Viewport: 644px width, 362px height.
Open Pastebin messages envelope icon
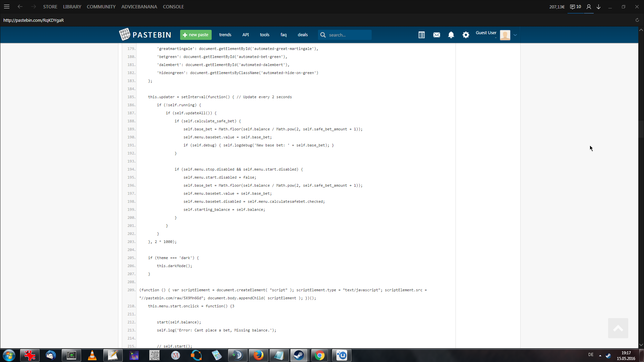point(436,35)
